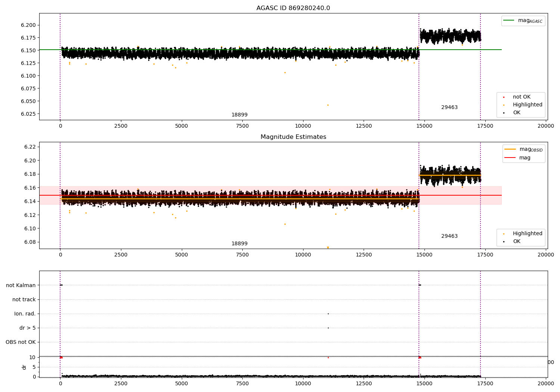Select the 'dr > 5' axis label

click(28, 328)
